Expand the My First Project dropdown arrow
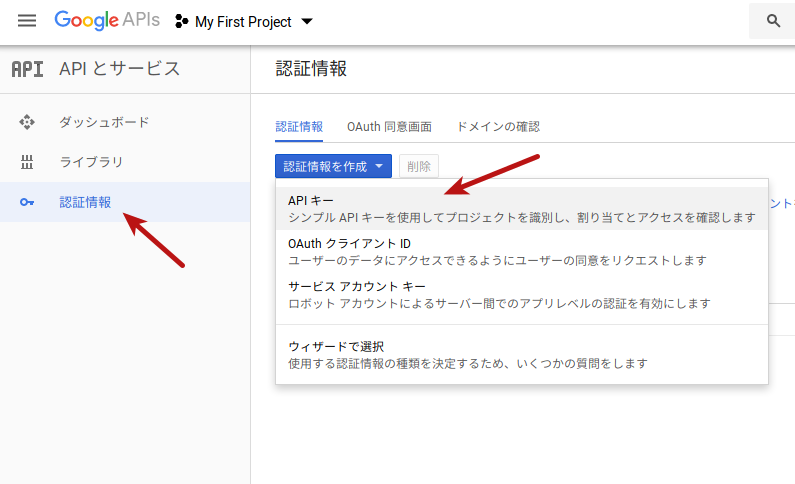The width and height of the screenshot is (795, 484). (307, 22)
